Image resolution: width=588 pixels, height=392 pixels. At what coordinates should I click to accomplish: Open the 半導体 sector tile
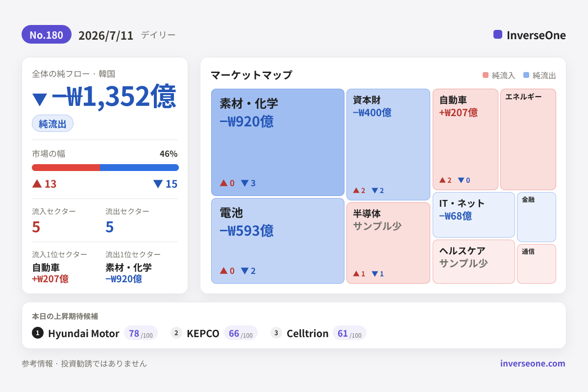point(388,243)
